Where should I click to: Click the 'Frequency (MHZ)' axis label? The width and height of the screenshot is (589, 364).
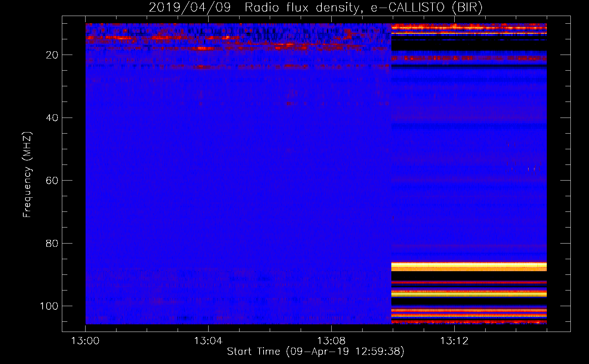click(x=27, y=175)
